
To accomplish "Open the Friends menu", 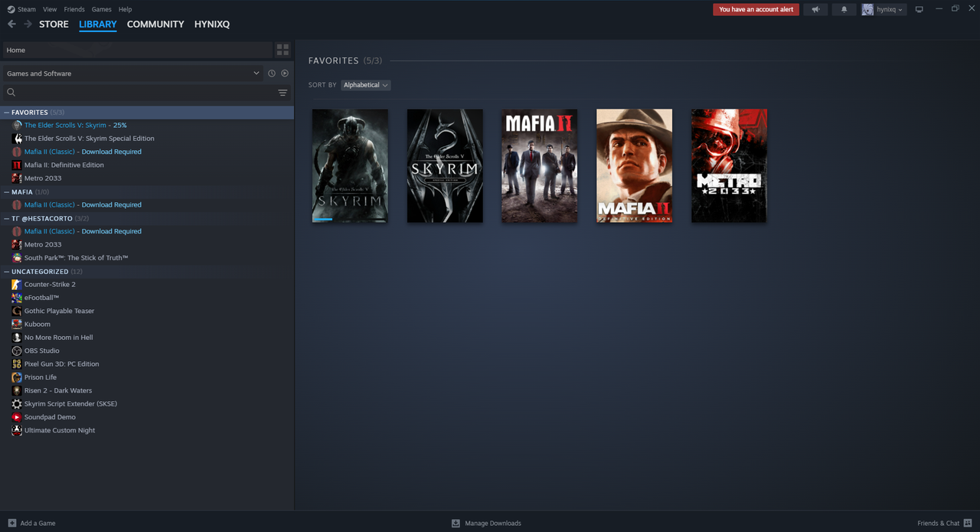I will pos(74,9).
